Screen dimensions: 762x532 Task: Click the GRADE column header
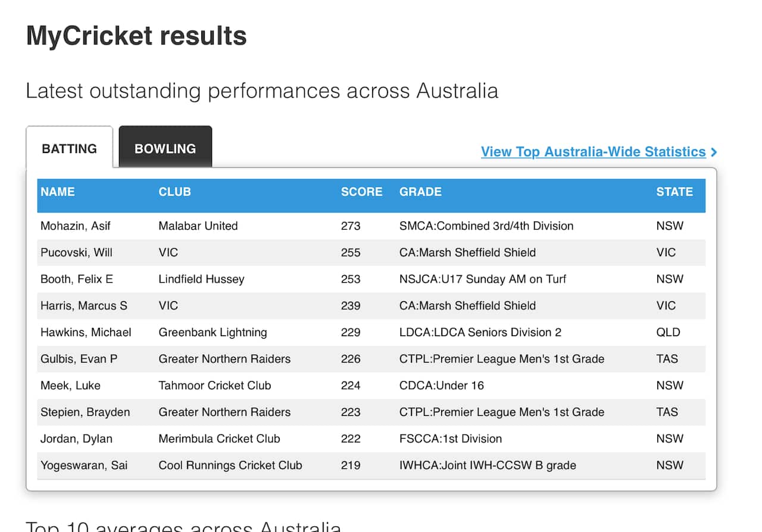tap(420, 192)
